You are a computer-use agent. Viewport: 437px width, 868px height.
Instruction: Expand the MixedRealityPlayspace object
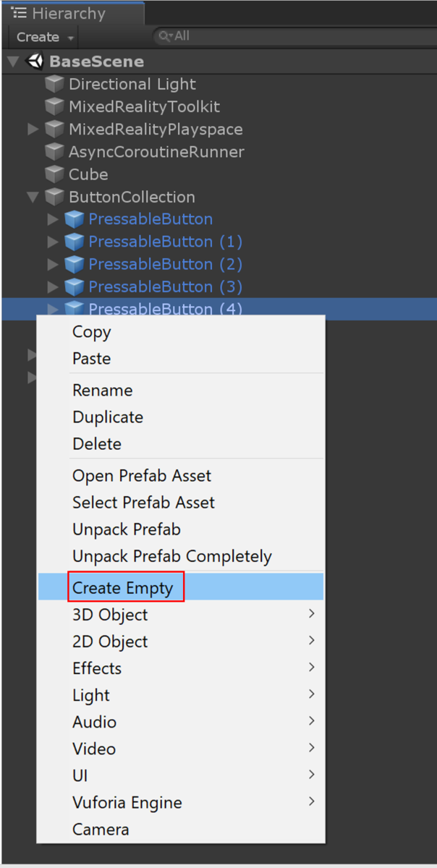click(x=33, y=129)
